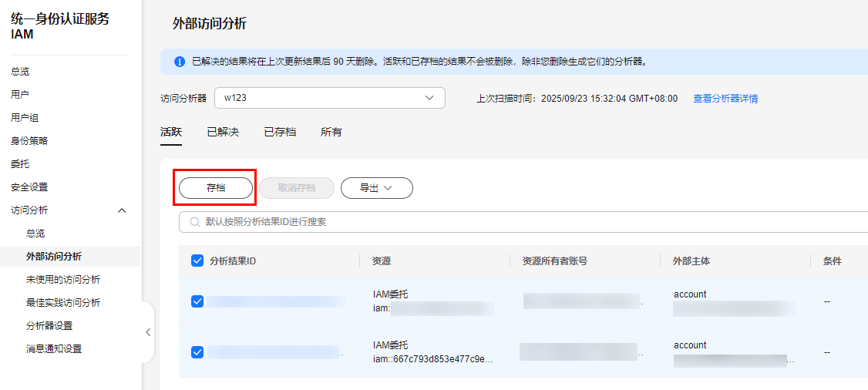Expand the 导出 export dropdown button
Viewport: 868px width, 390px height.
376,188
